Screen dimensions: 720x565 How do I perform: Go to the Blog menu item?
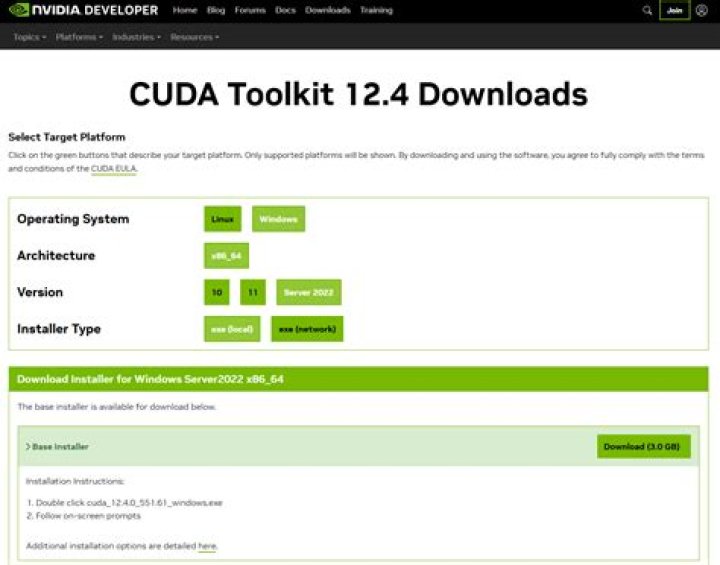coord(216,10)
